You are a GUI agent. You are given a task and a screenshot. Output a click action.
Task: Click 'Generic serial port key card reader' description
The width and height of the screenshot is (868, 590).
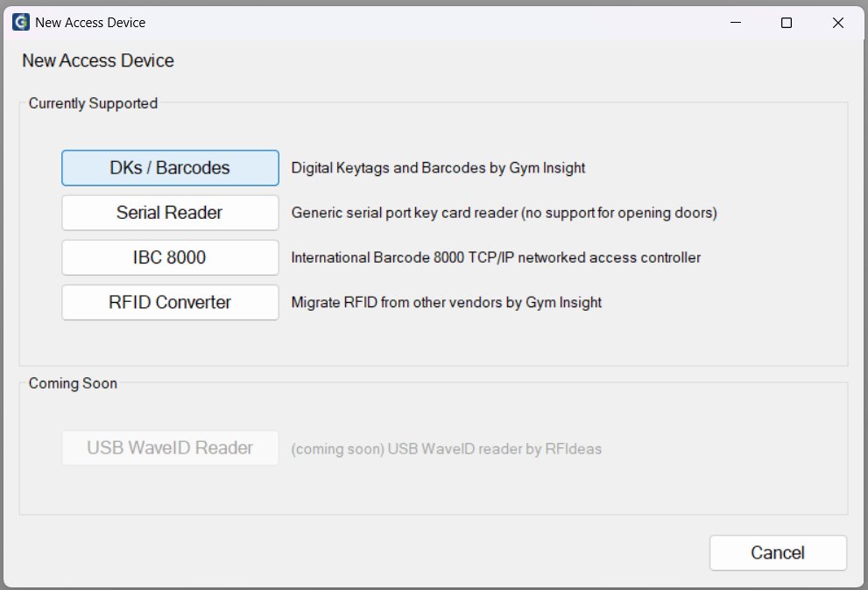tap(505, 213)
